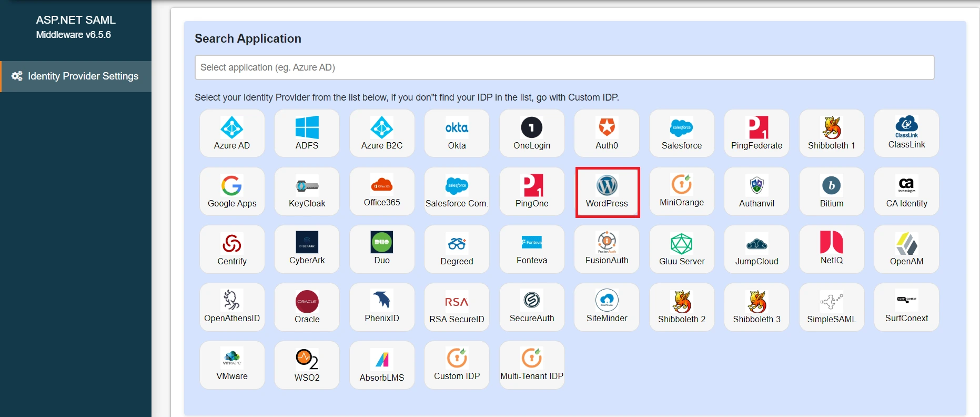Pick the Office365 tile
The width and height of the screenshot is (980, 417).
coord(382,191)
